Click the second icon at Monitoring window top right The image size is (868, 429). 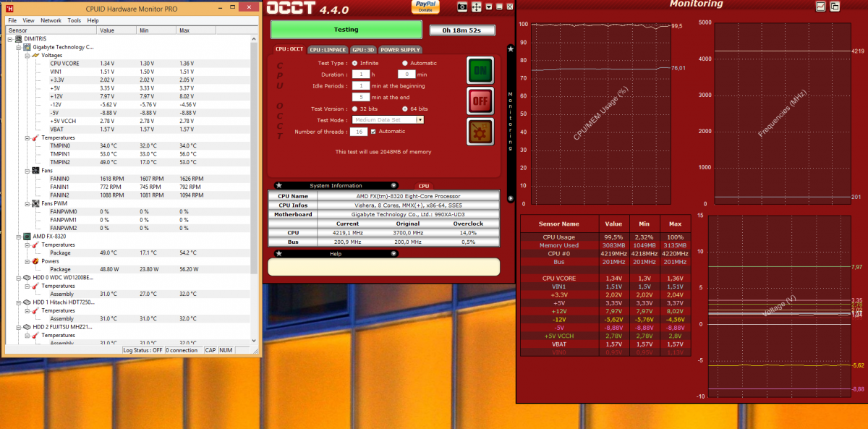tap(835, 7)
